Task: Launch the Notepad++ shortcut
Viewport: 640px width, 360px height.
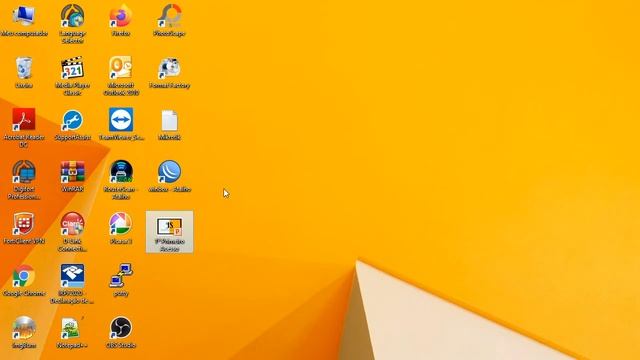Action: click(x=72, y=333)
